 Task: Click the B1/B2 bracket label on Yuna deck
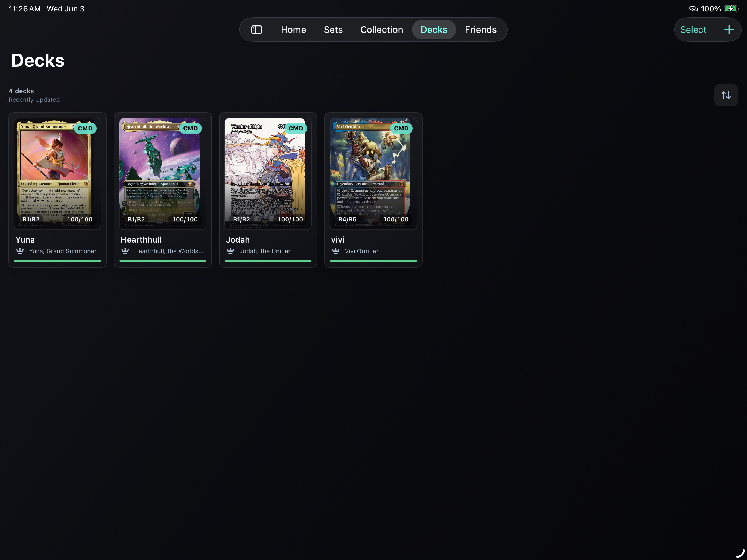point(31,219)
